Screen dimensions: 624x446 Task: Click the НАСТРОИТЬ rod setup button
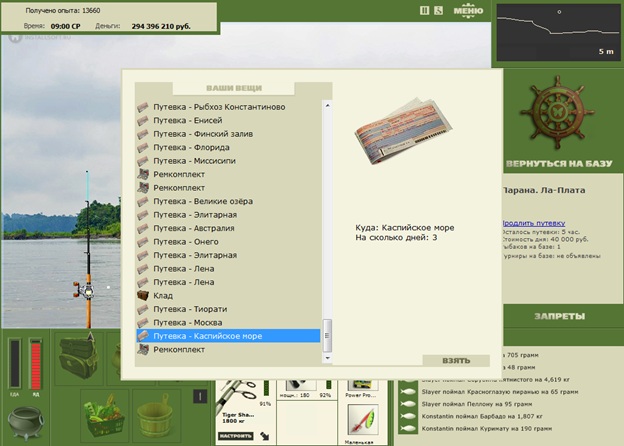(236, 436)
